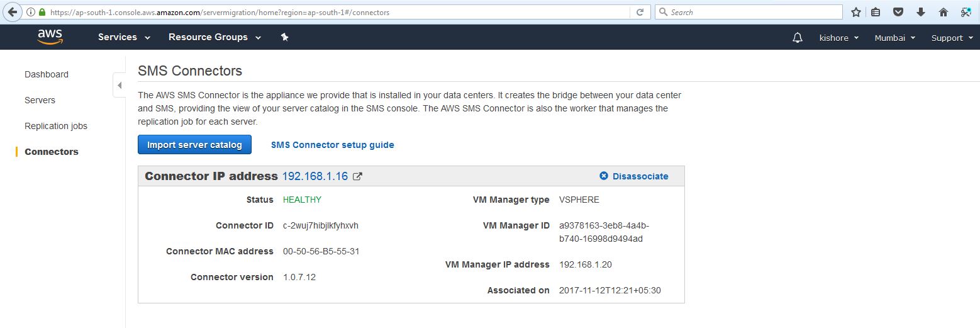Screen dimensions: 980x328
Task: Open the kishore account menu
Action: click(x=838, y=38)
